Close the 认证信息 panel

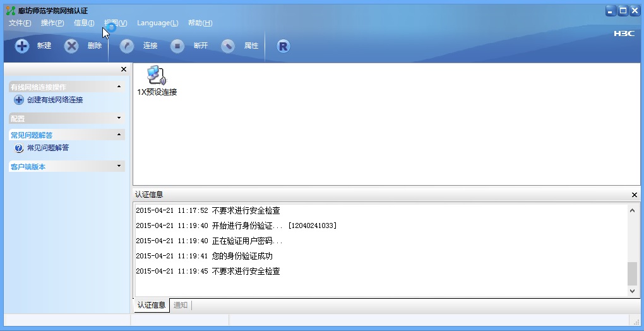634,195
